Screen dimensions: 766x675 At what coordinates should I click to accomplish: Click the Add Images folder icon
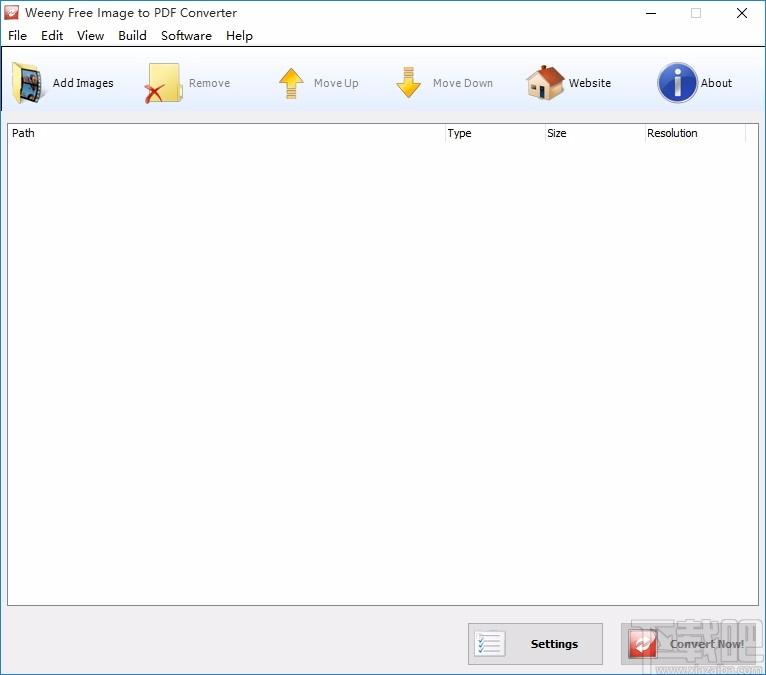[28, 83]
